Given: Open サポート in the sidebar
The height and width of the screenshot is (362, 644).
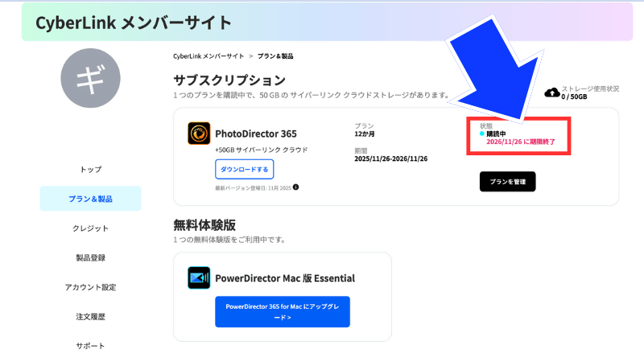Looking at the screenshot, I should pyautogui.click(x=90, y=346).
